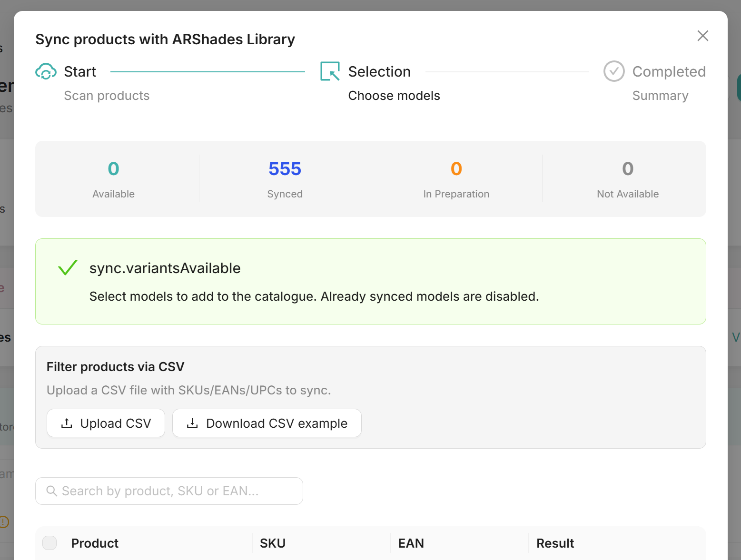
Task: Toggle the select-all Product checkbox
Action: (x=49, y=543)
